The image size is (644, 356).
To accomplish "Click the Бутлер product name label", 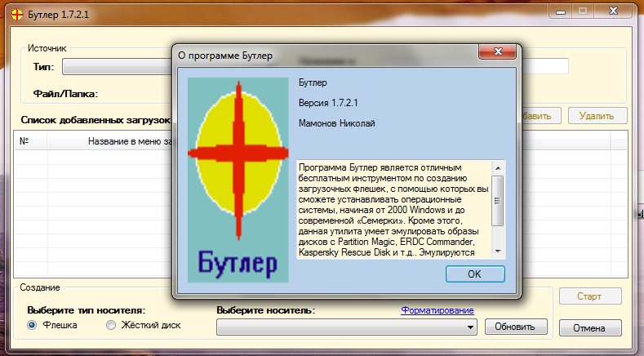I will [313, 82].
